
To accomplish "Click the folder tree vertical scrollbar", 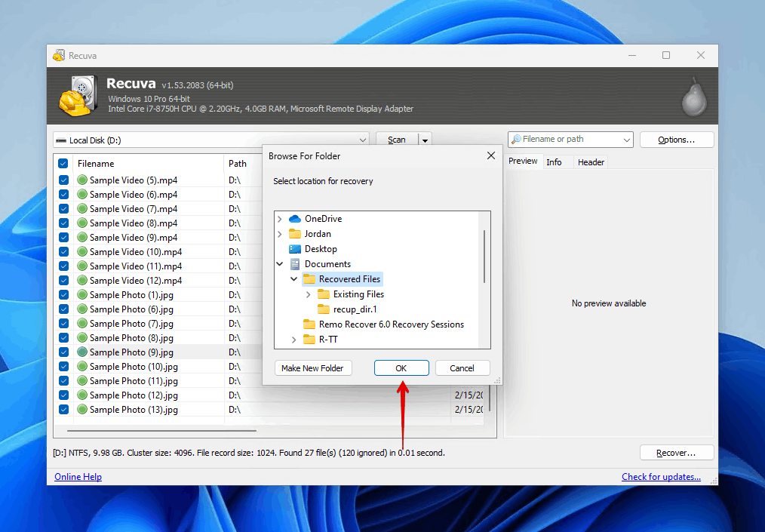I will point(484,257).
